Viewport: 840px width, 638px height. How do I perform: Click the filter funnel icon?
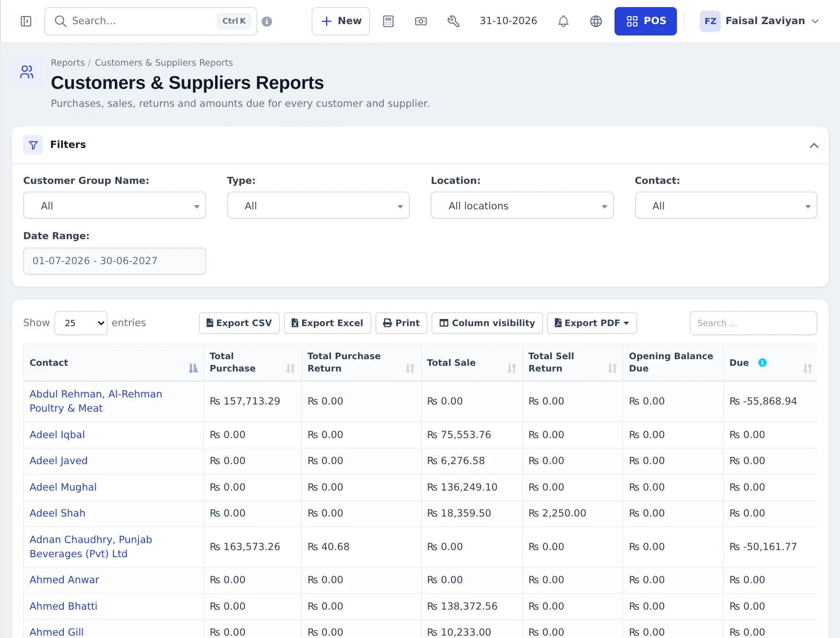(33, 145)
